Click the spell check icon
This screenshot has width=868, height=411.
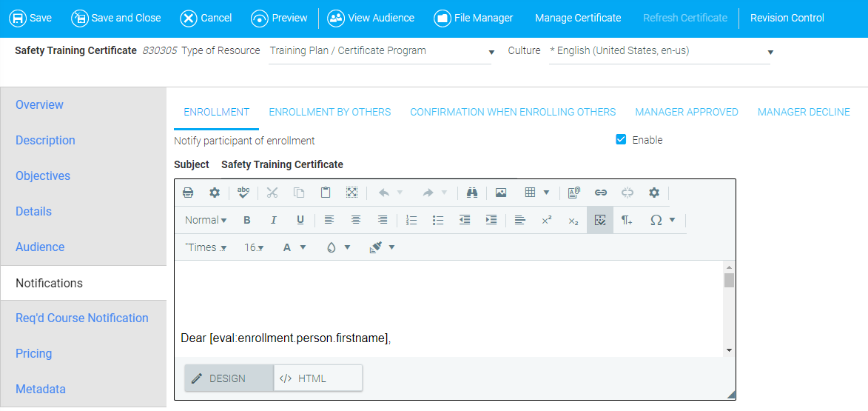[x=243, y=193]
